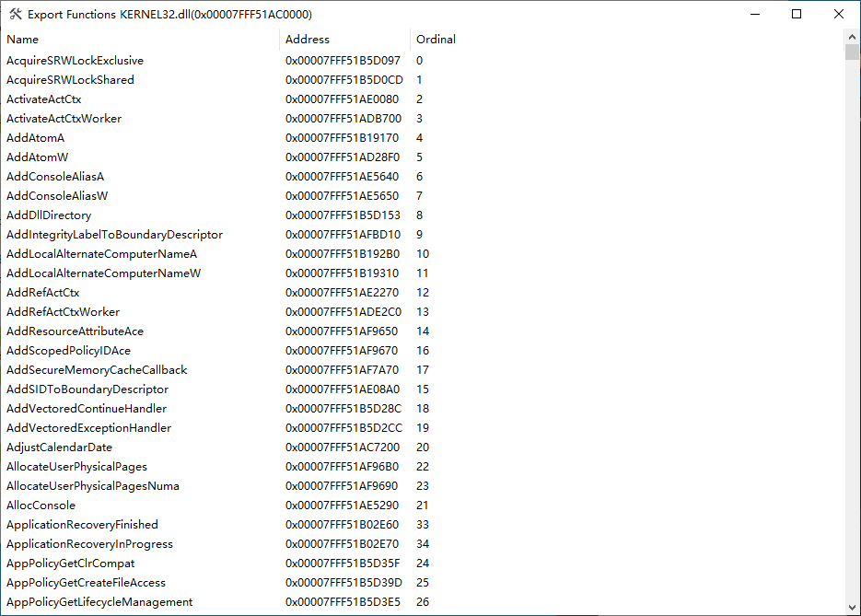
Task: Select the AppPolicyGetClrCompat entry
Action: (x=70, y=564)
